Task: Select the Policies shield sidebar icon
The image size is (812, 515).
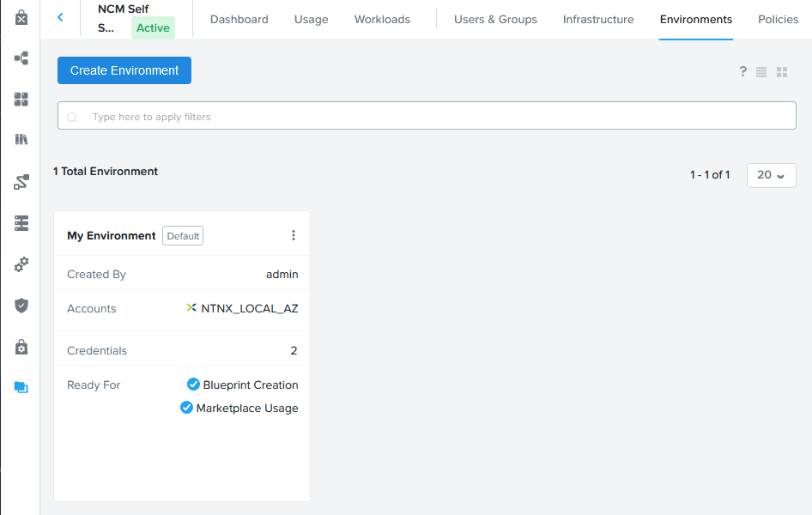Action: 21,306
